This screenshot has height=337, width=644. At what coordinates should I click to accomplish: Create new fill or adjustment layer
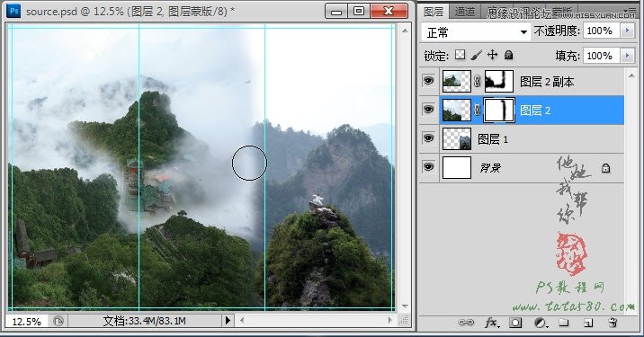pos(540,323)
